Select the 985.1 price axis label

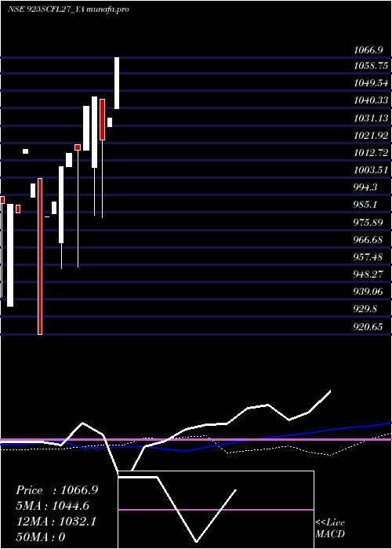365,205
